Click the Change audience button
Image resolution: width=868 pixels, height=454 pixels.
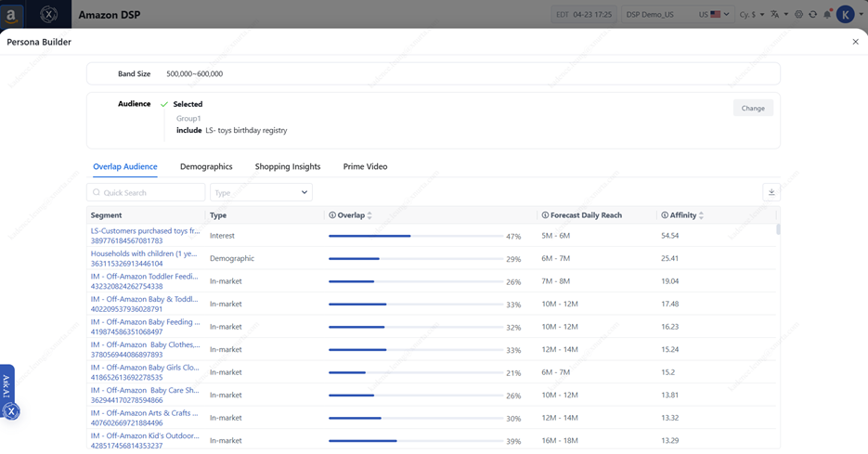click(x=753, y=109)
